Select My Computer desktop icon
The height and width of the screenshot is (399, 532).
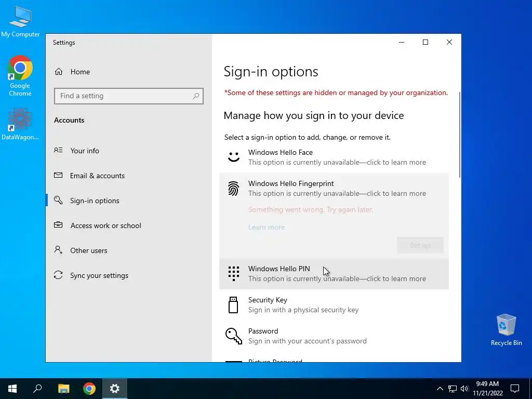[20, 22]
